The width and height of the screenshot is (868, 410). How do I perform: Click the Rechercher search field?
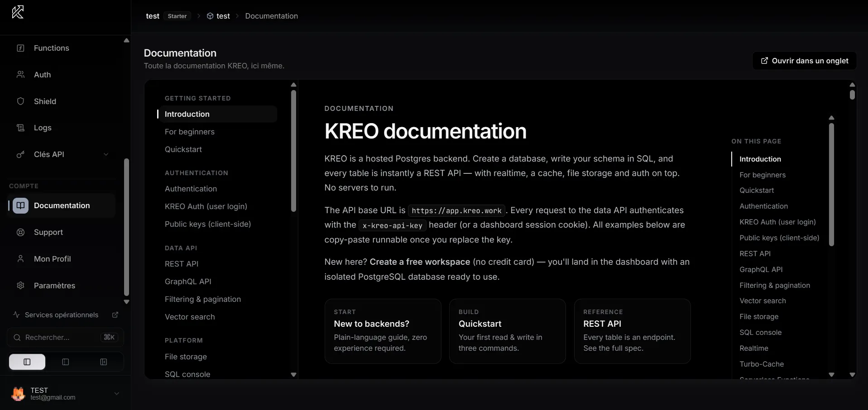(x=65, y=338)
